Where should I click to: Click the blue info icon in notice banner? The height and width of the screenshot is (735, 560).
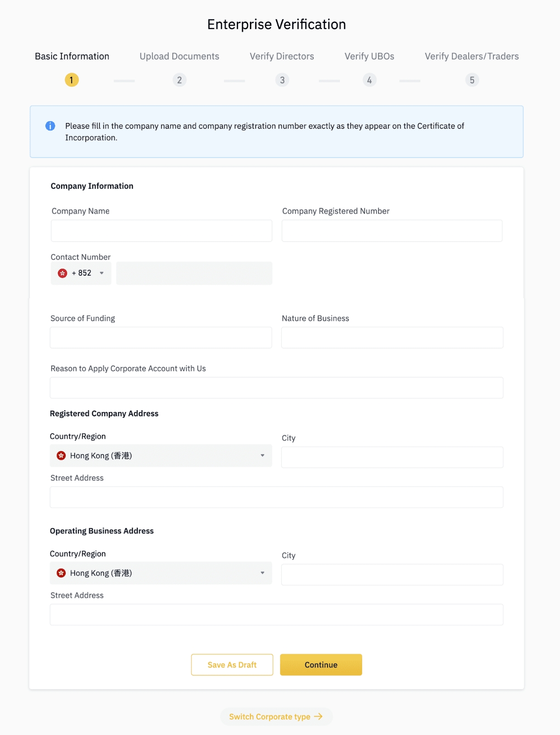click(x=50, y=126)
